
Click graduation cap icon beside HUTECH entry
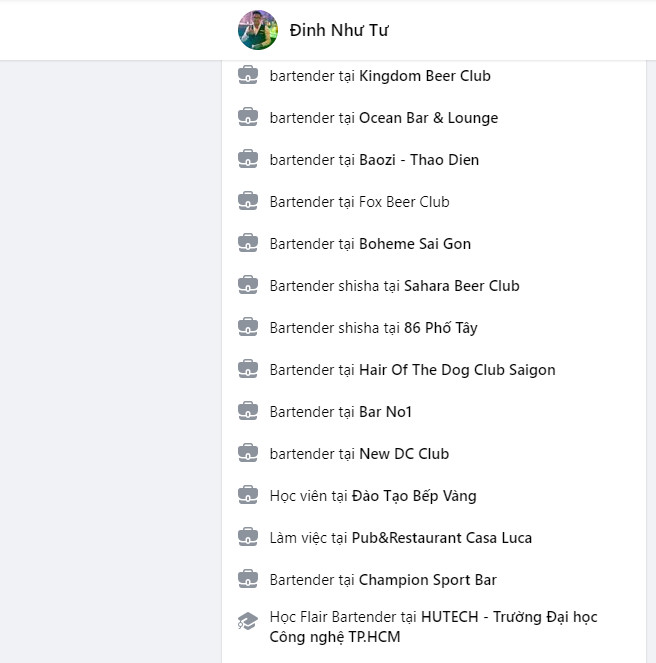(x=248, y=621)
